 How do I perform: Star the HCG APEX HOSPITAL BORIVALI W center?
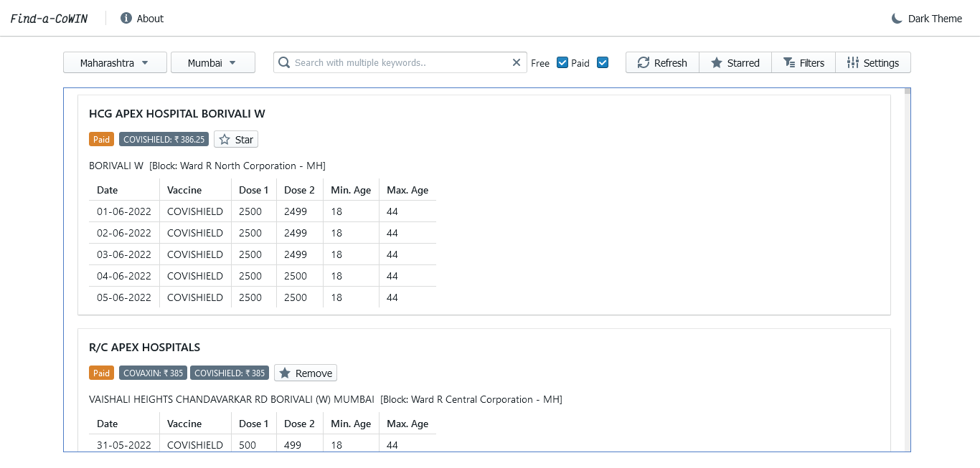235,139
